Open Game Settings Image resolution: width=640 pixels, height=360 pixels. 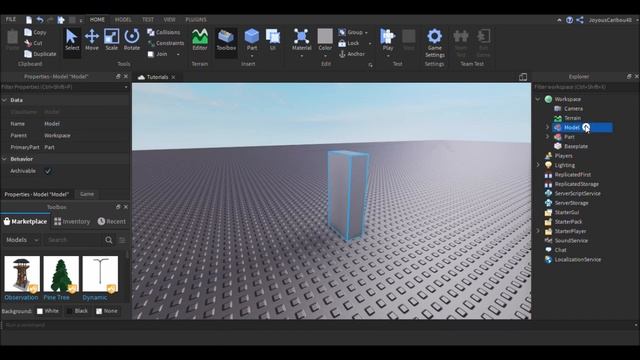(x=435, y=43)
